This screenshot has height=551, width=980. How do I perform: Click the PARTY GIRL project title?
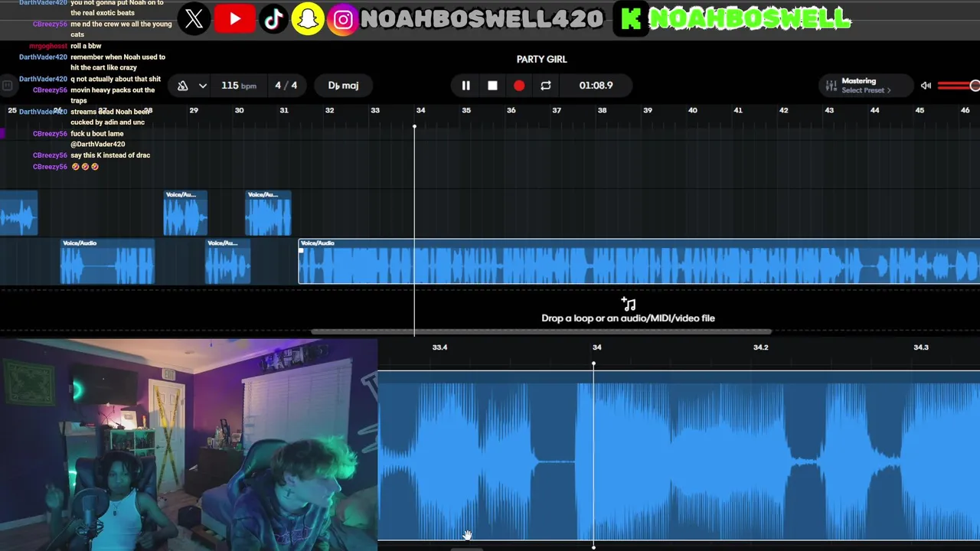pos(541,59)
